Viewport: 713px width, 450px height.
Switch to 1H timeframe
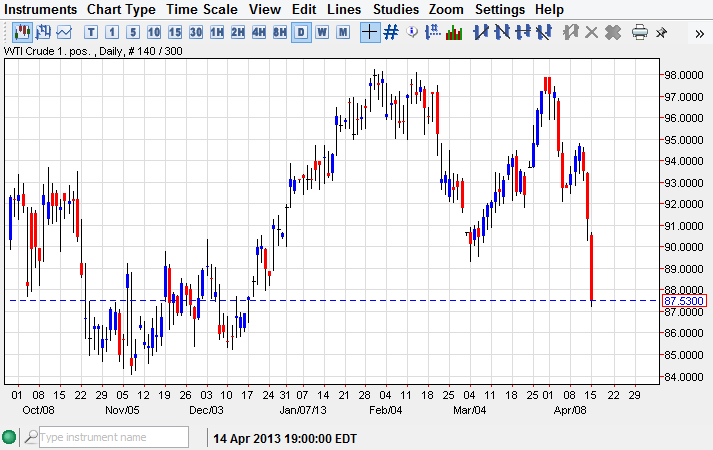[x=216, y=32]
